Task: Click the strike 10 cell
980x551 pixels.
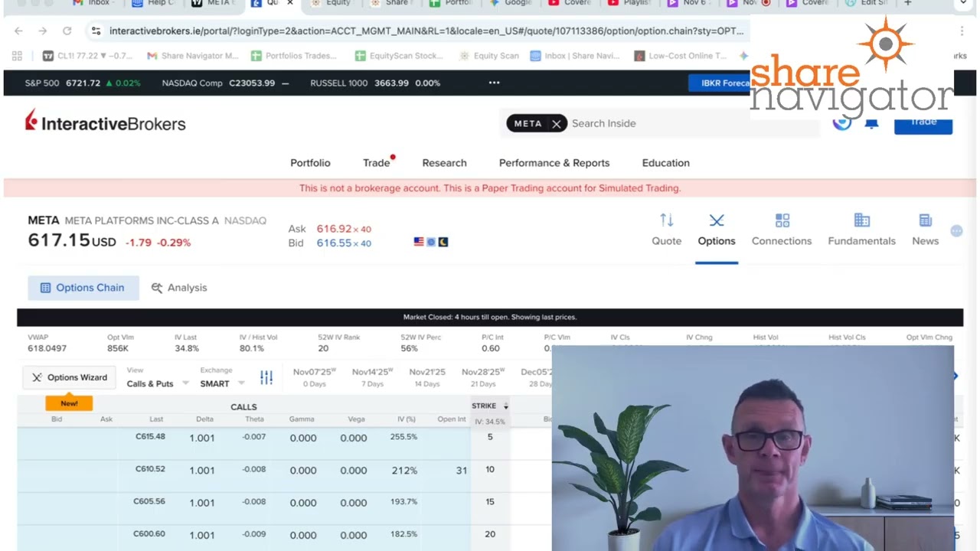Action: coord(490,469)
